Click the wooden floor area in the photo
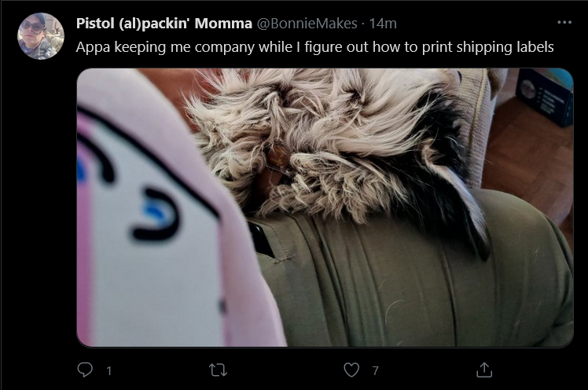This screenshot has width=588, height=390. 529,157
